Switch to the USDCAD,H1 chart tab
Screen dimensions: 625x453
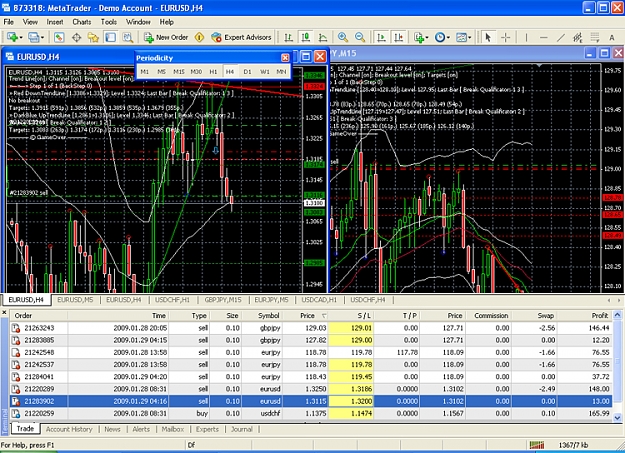pos(319,300)
